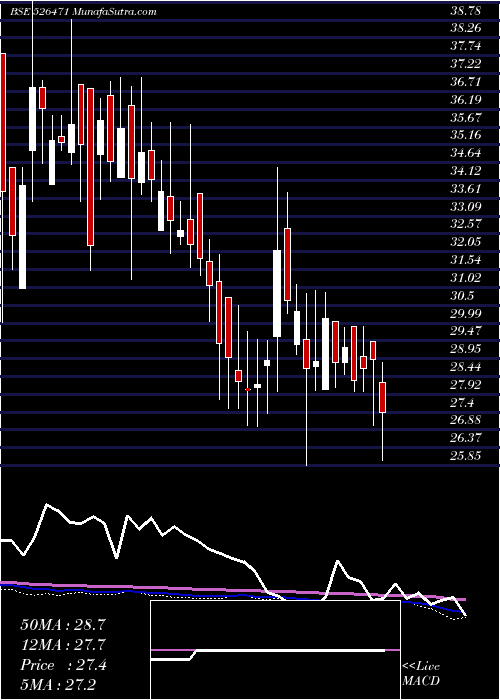
Task: Click the 33.09 price axis label
Action: pyautogui.click(x=465, y=207)
